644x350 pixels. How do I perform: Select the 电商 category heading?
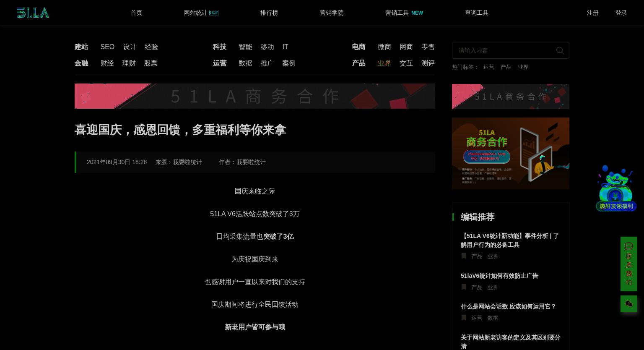358,47
